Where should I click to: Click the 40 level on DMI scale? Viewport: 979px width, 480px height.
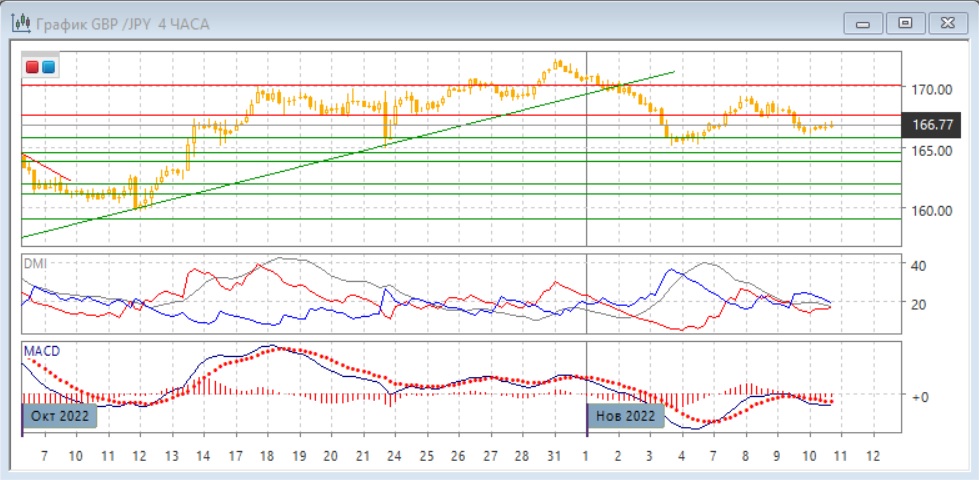(x=919, y=266)
